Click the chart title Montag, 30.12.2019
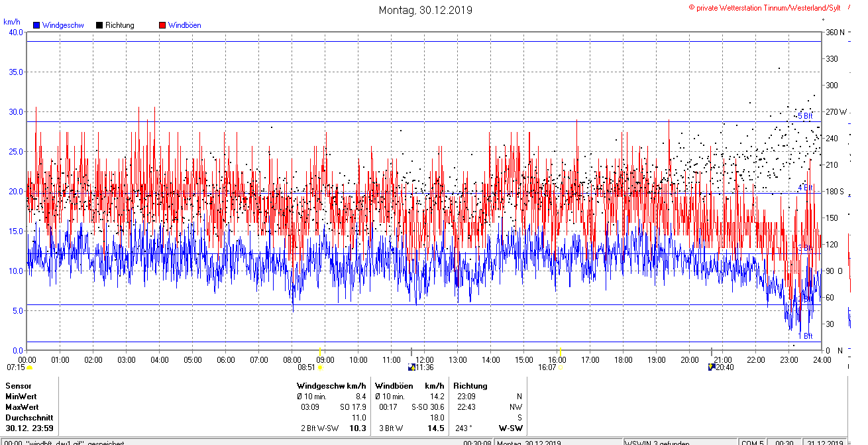868x445 pixels. [x=425, y=10]
